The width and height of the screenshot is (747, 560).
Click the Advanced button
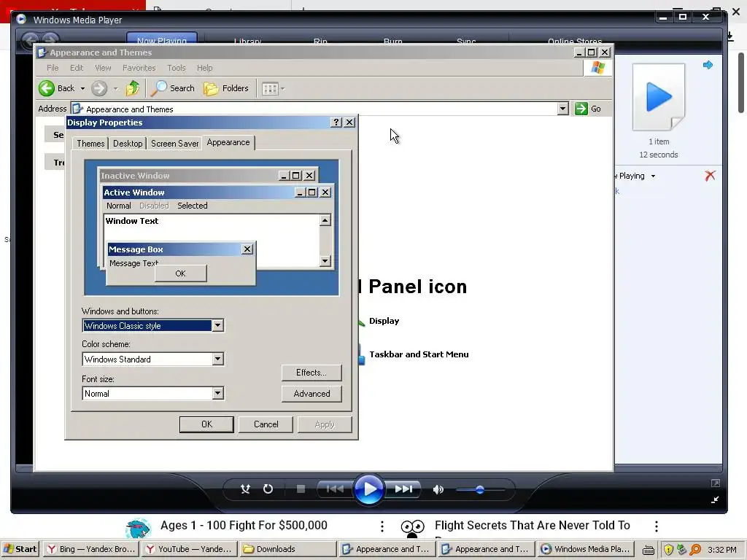tap(311, 393)
